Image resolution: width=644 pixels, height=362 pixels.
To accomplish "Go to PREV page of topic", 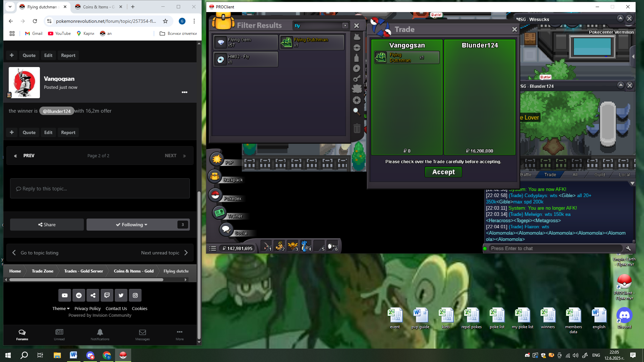I will [x=24, y=156].
